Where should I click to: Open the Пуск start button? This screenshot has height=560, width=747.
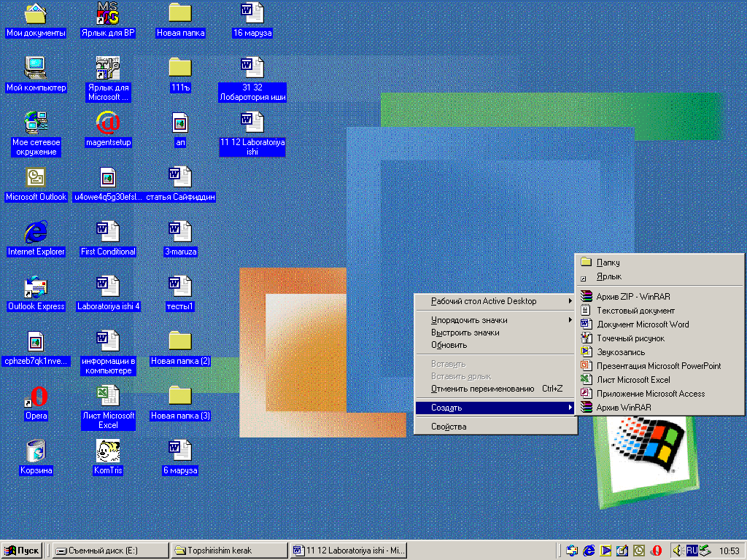tap(22, 551)
